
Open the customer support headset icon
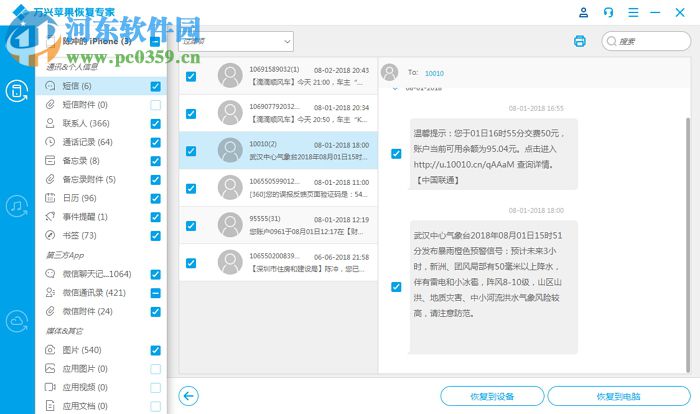(608, 13)
